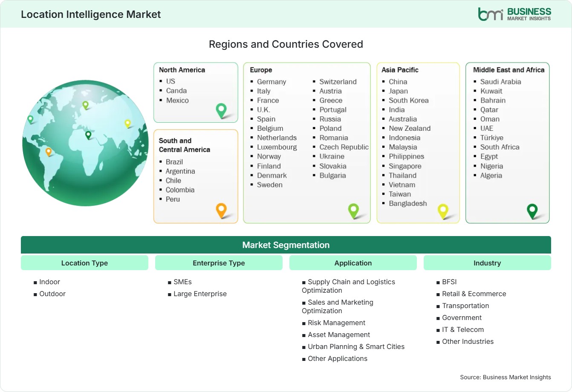Click the Location Intelligence Market title

point(91,14)
